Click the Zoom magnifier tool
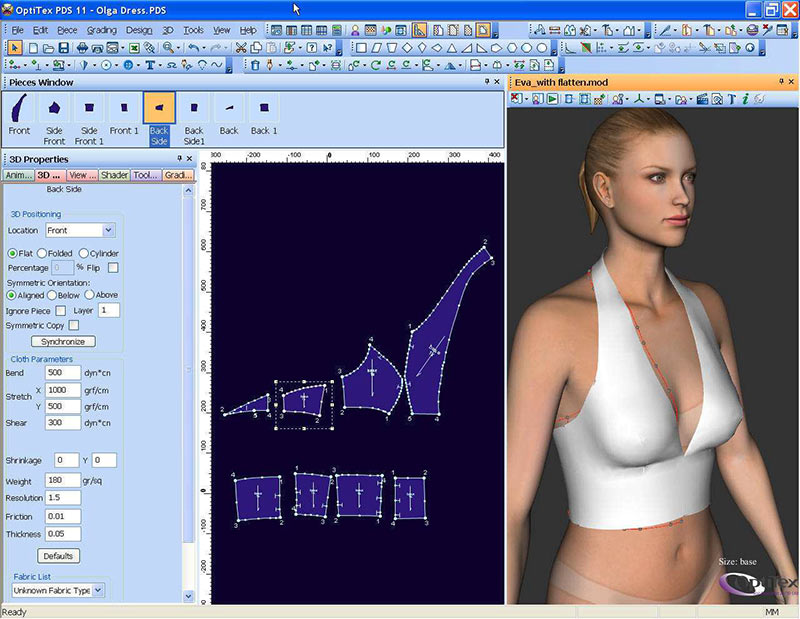Image resolution: width=800 pixels, height=619 pixels. tap(167, 47)
